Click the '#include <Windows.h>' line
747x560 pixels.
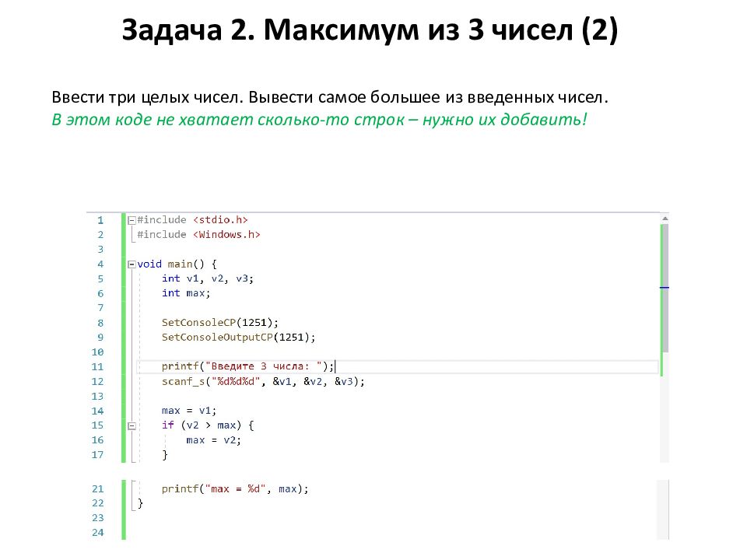tap(198, 235)
